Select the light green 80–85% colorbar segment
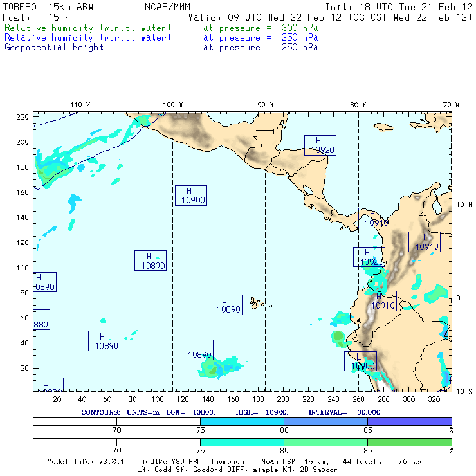 coord(325,442)
